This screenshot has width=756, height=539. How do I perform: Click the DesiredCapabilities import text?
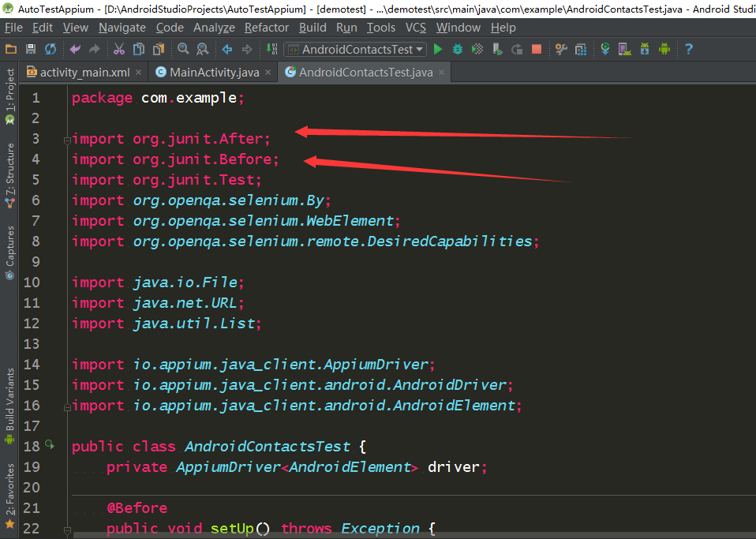click(449, 241)
